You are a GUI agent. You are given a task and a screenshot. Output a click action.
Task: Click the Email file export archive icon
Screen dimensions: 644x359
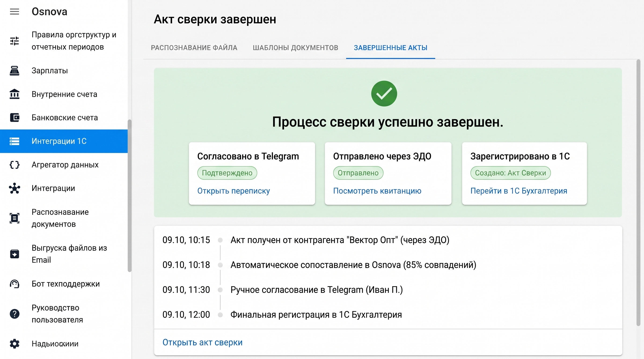click(15, 254)
